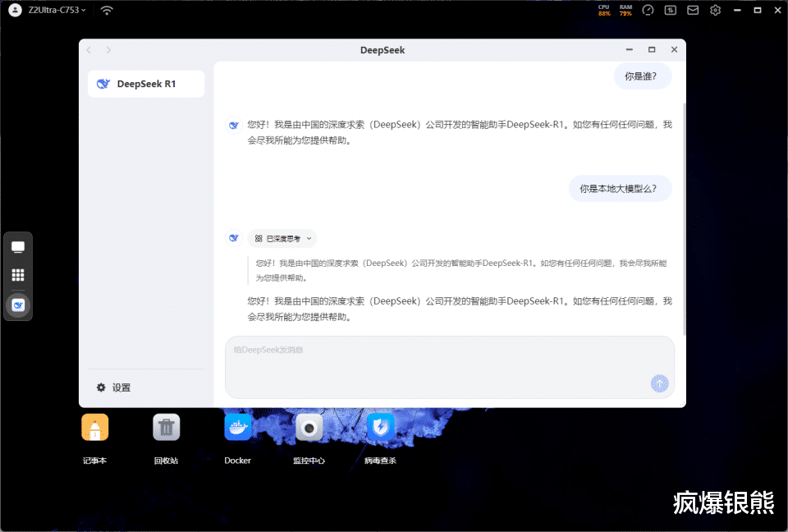Collapse the 已深度思考 thinking section
Viewport: 788px width, 532px height.
[x=282, y=238]
